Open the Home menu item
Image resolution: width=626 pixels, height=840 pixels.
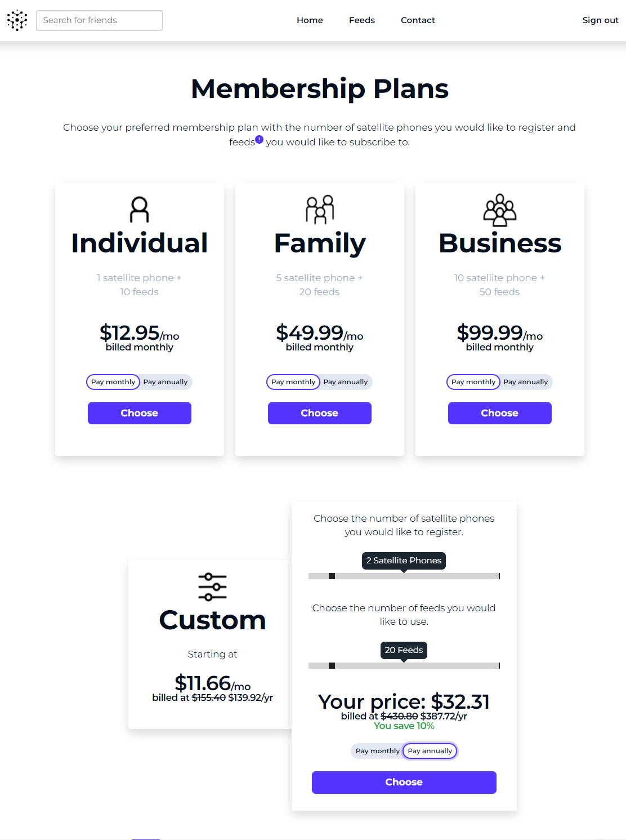(310, 20)
